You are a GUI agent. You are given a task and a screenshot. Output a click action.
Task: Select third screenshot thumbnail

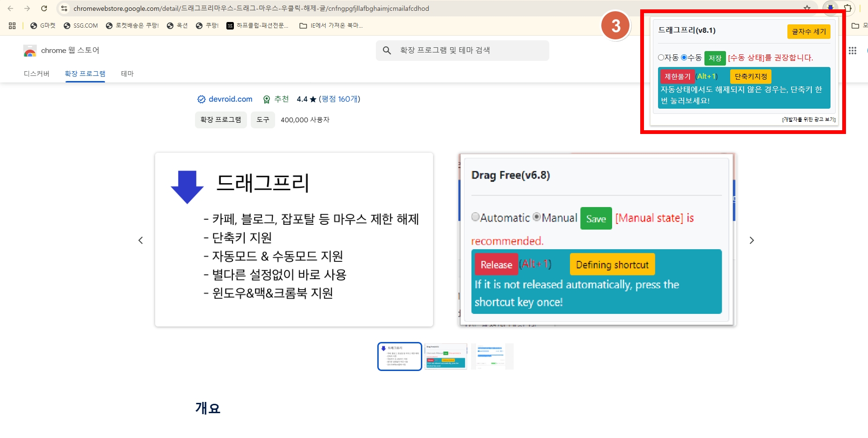click(492, 356)
